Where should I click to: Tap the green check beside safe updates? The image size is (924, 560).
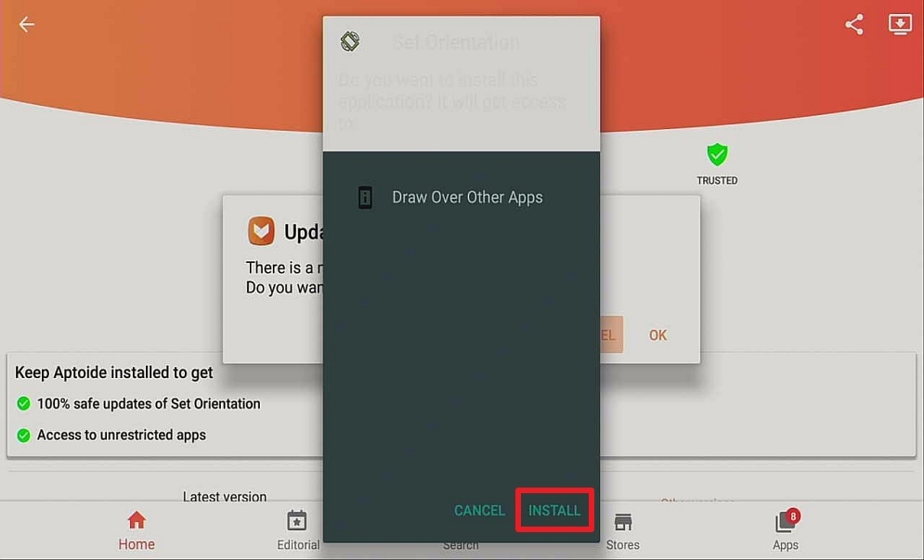coord(23,404)
